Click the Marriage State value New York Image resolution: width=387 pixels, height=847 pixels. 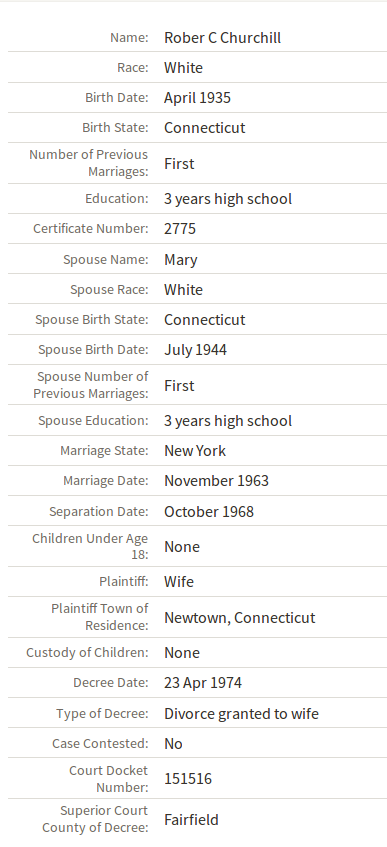click(195, 451)
